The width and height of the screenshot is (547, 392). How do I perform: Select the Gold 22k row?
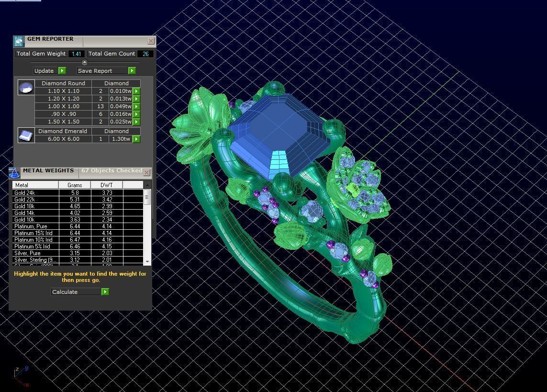tap(78, 200)
